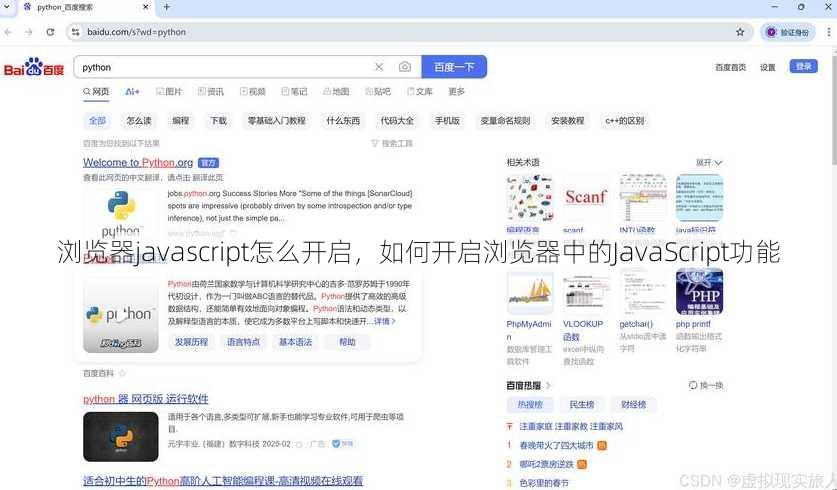Viewport: 837px width, 490px height.
Task: Switch to the 地图 map tab
Action: (336, 92)
